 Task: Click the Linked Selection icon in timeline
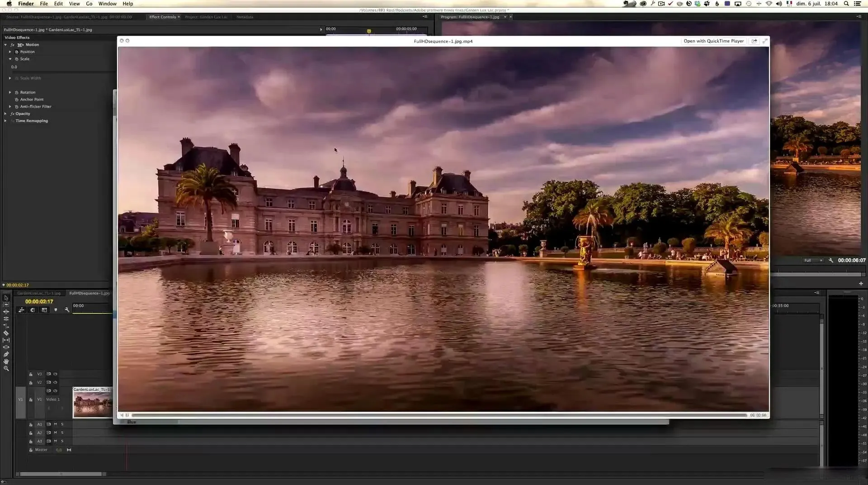[44, 310]
